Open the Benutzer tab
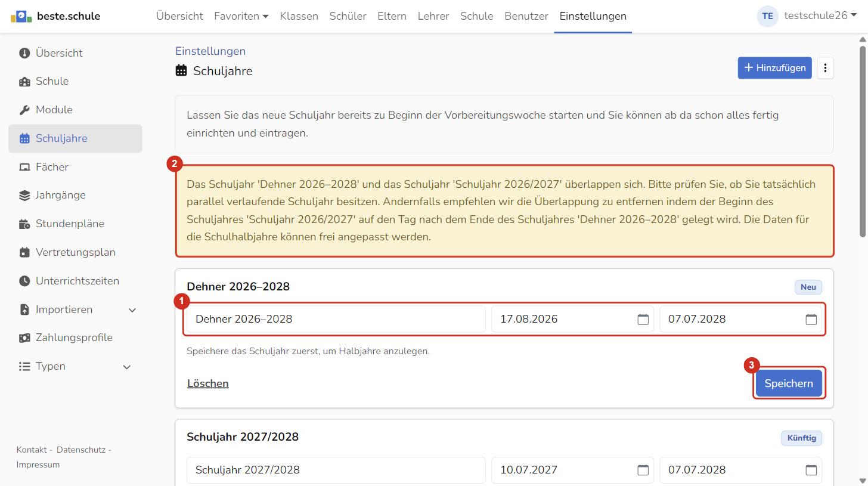This screenshot has width=868, height=486. click(526, 16)
